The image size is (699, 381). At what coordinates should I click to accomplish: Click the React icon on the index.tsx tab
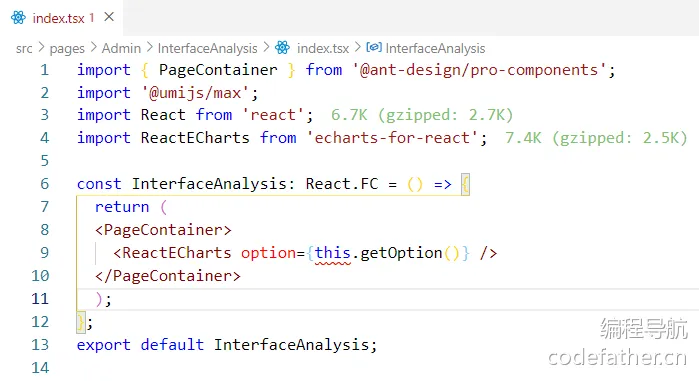click(x=18, y=18)
